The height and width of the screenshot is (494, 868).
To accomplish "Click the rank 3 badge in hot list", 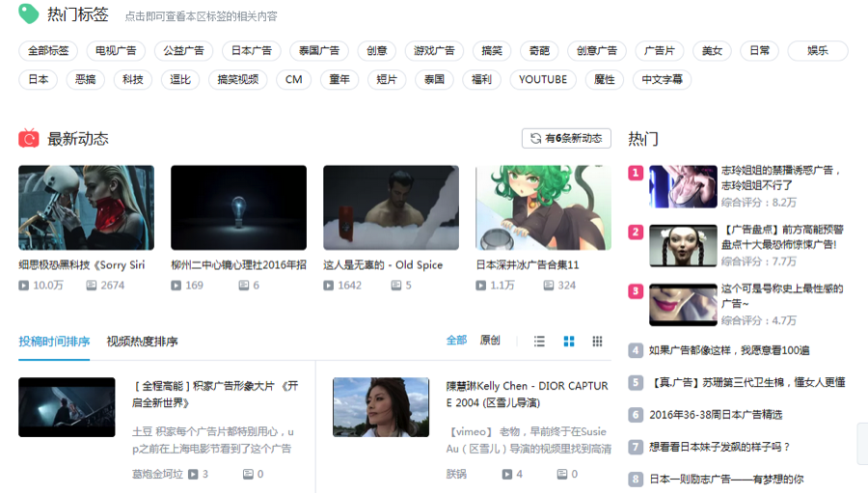I will point(636,290).
